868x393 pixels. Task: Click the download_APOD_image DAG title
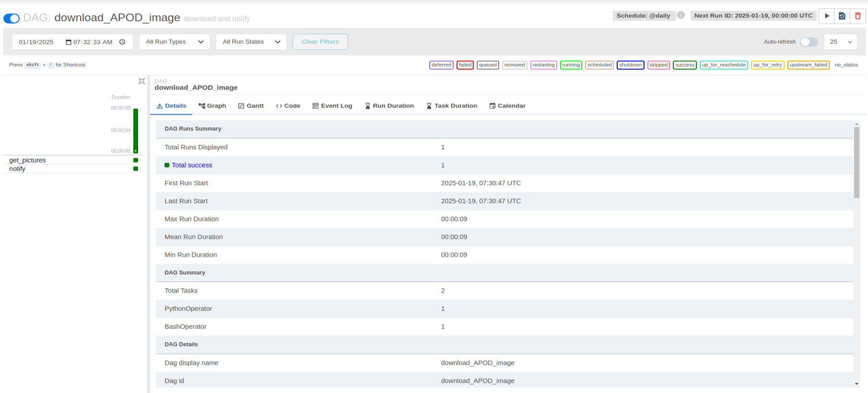pyautogui.click(x=117, y=18)
